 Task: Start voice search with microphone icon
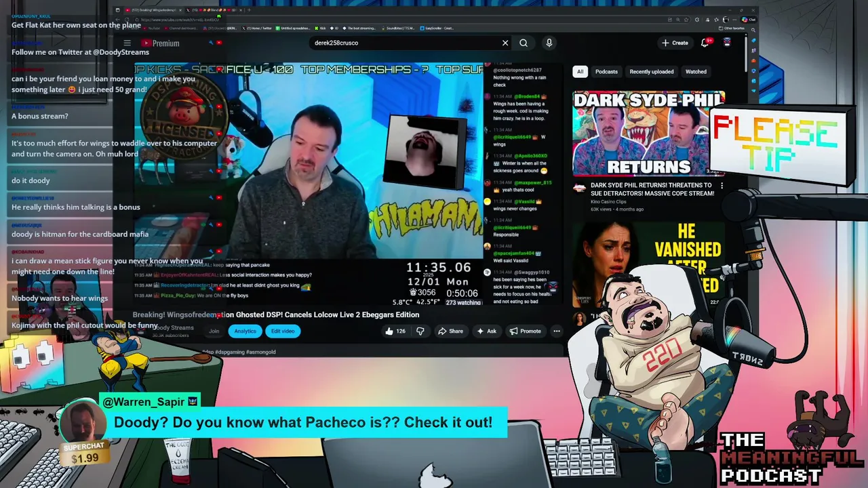tap(549, 43)
